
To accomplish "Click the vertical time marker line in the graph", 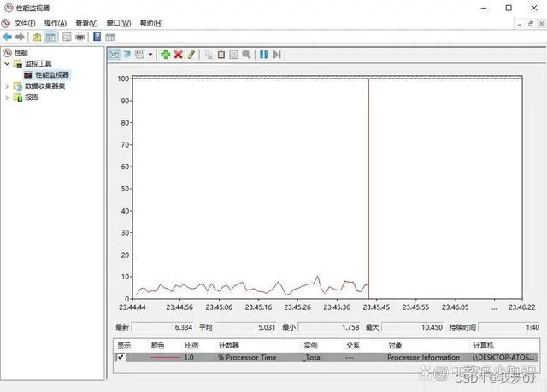I will click(368, 188).
